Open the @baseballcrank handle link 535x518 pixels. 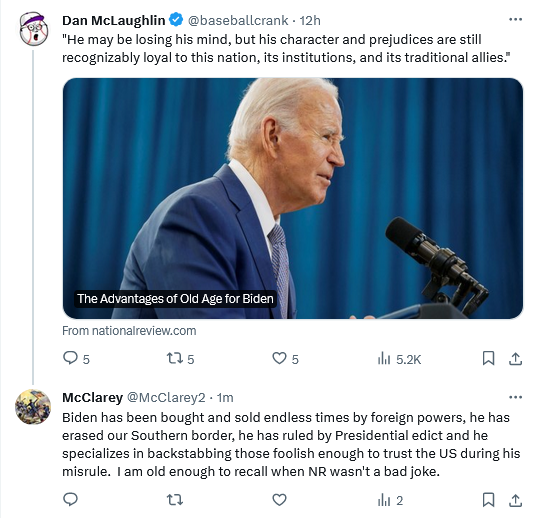[x=238, y=20]
